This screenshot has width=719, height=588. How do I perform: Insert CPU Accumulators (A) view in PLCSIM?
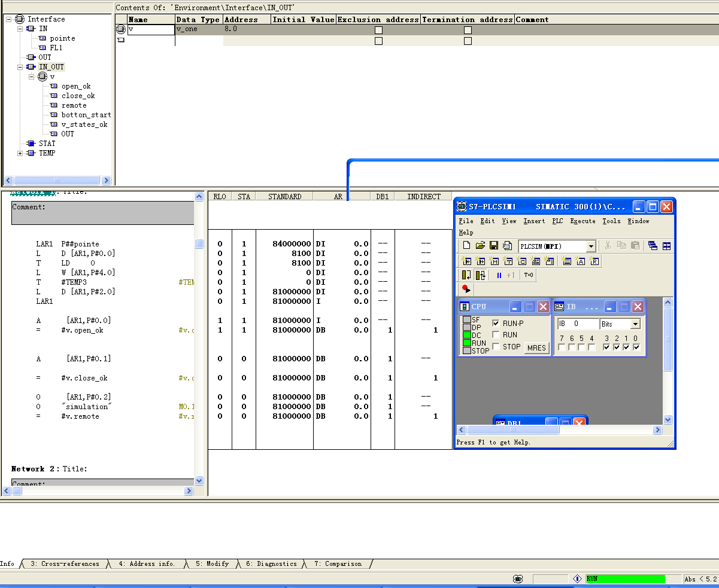pos(580,261)
